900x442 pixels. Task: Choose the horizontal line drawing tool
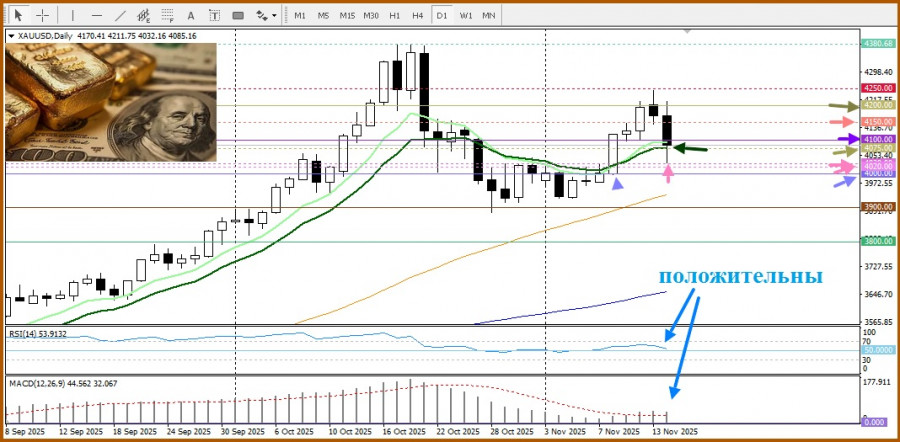[x=96, y=15]
